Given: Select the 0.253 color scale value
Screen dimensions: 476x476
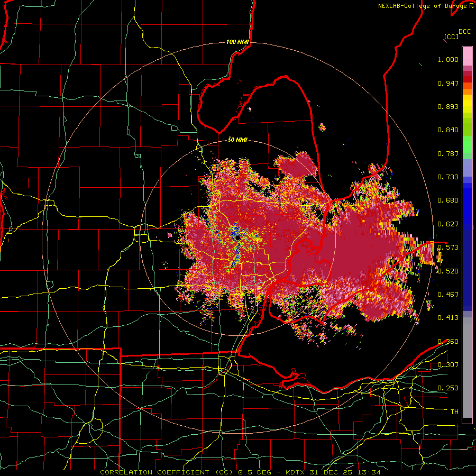Looking at the screenshot, I should [x=448, y=388].
